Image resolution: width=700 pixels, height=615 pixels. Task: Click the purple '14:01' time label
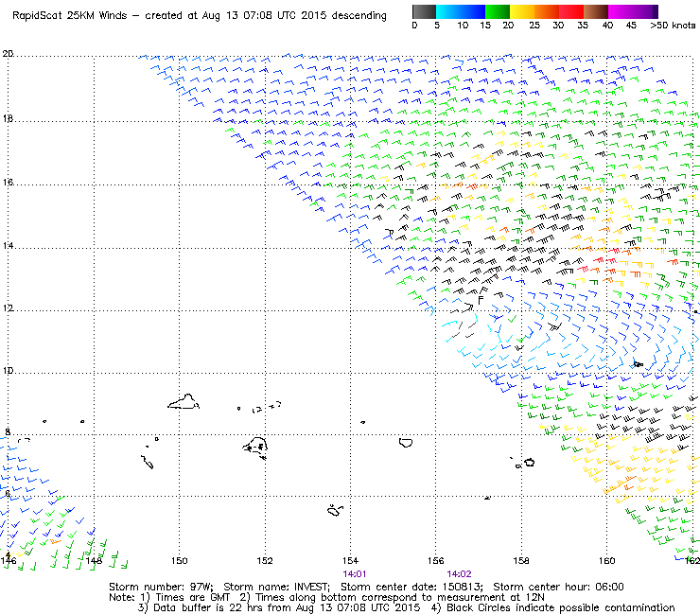coord(355,574)
